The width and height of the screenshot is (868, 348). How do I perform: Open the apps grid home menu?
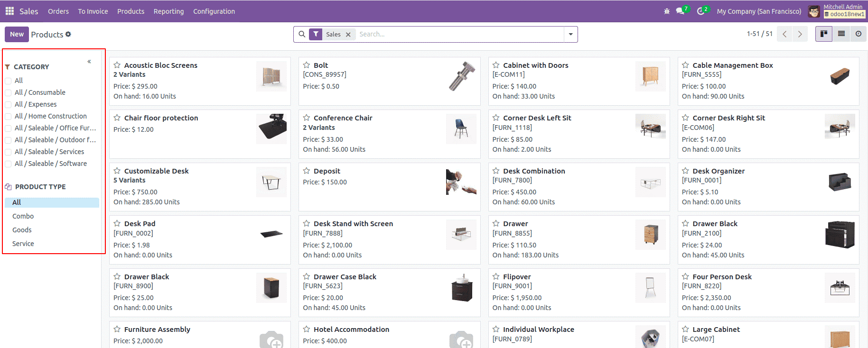(9, 11)
